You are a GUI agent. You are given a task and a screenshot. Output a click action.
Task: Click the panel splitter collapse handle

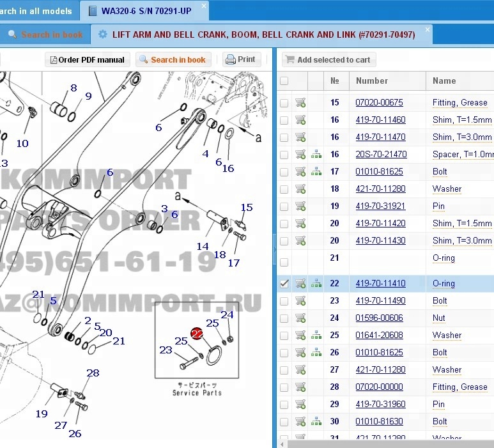tap(274, 249)
